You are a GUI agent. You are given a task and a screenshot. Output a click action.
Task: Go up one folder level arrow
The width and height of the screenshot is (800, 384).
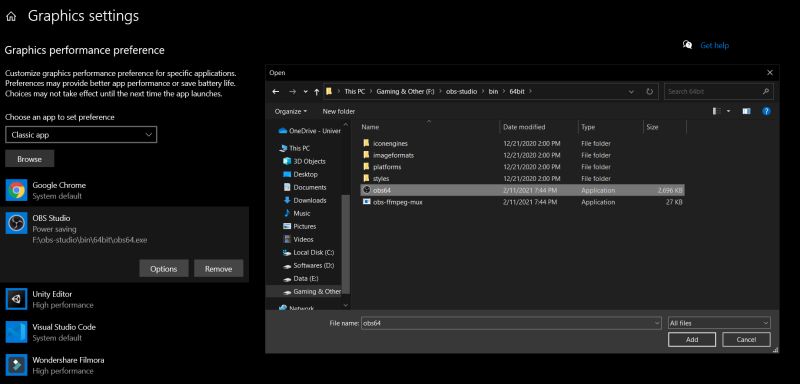coord(317,92)
